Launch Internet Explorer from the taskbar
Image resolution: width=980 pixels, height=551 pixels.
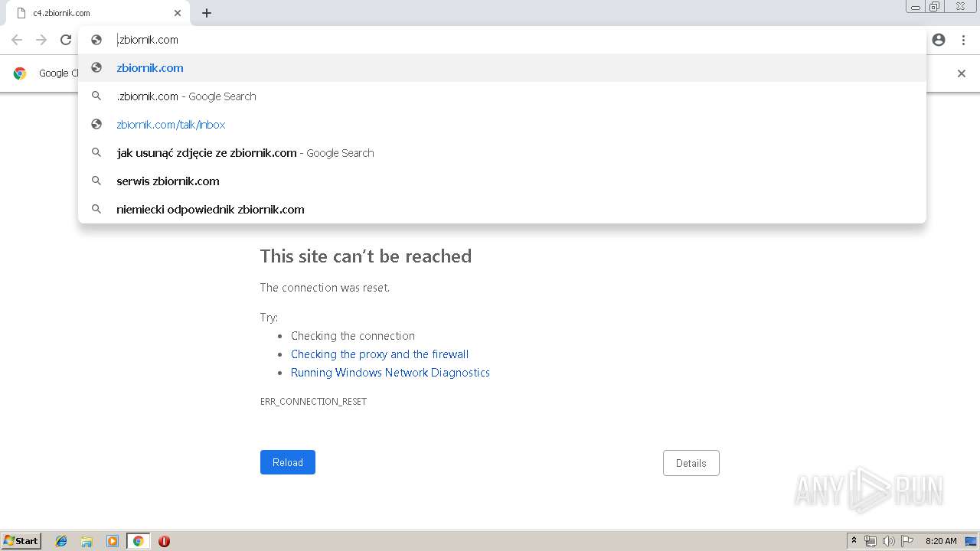click(61, 541)
